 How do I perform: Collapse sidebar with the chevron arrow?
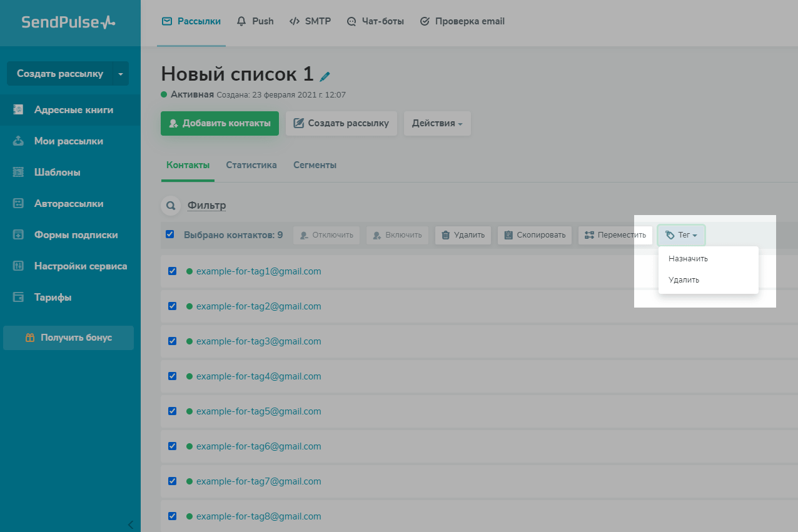130,524
